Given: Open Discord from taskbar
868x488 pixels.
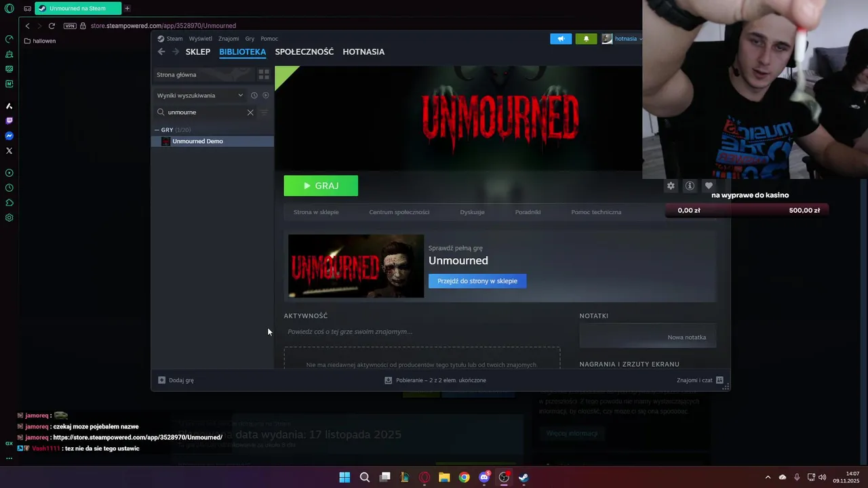Looking at the screenshot, I should [x=484, y=477].
